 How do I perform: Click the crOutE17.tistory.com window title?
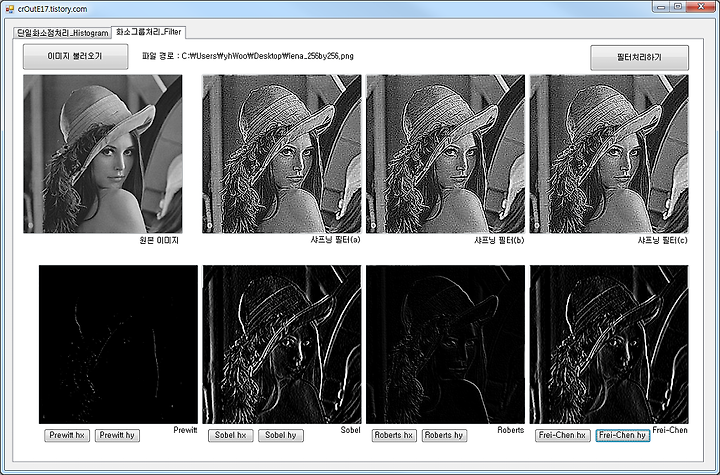point(52,9)
